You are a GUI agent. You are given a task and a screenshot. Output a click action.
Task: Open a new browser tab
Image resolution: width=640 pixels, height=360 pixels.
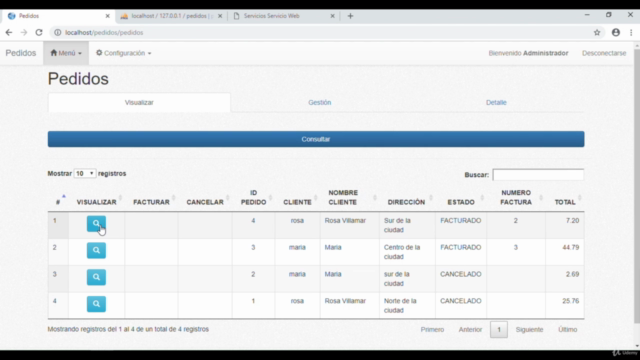click(x=350, y=16)
